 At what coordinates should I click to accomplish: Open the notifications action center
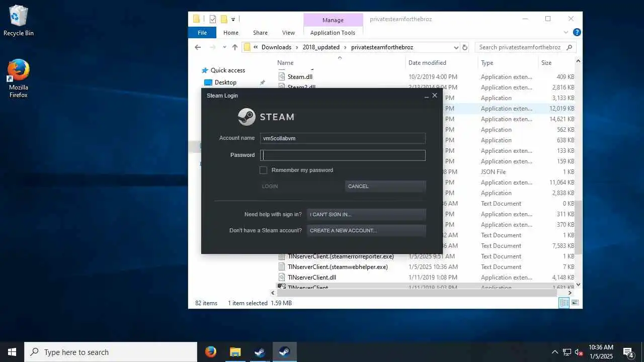[628, 352]
